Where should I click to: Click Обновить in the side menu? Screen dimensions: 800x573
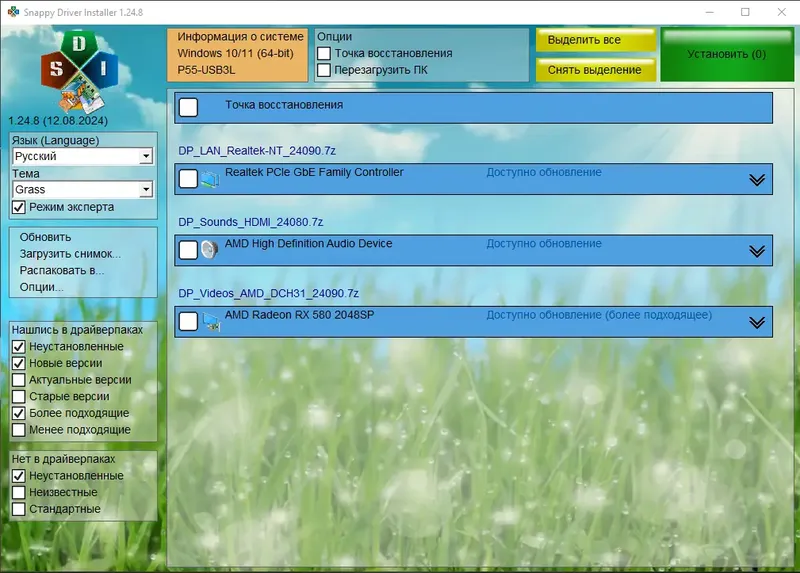pos(45,237)
